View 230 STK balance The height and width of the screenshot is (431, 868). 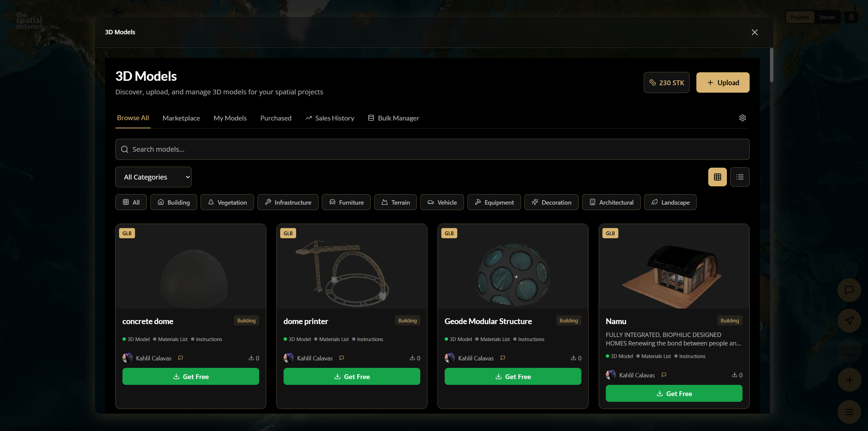pyautogui.click(x=666, y=82)
